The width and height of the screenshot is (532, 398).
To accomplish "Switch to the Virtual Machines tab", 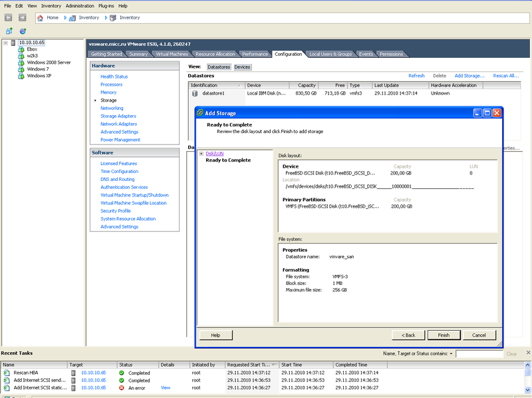I will point(172,54).
